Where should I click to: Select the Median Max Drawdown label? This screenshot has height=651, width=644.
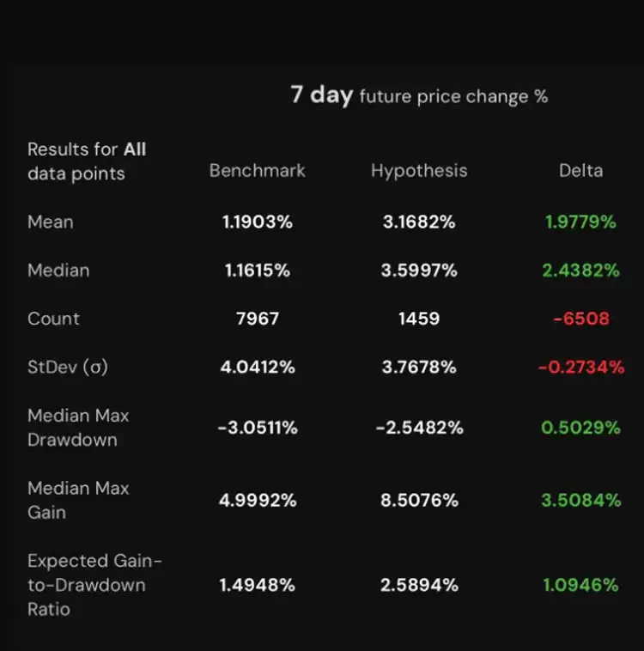click(78, 428)
